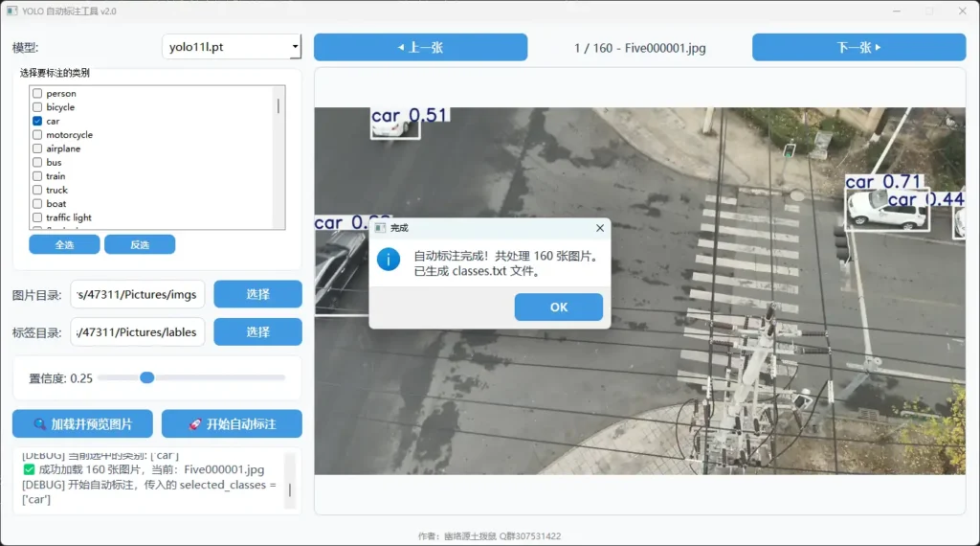Click the green checkmark in log
This screenshot has width=980, height=546.
(x=29, y=469)
